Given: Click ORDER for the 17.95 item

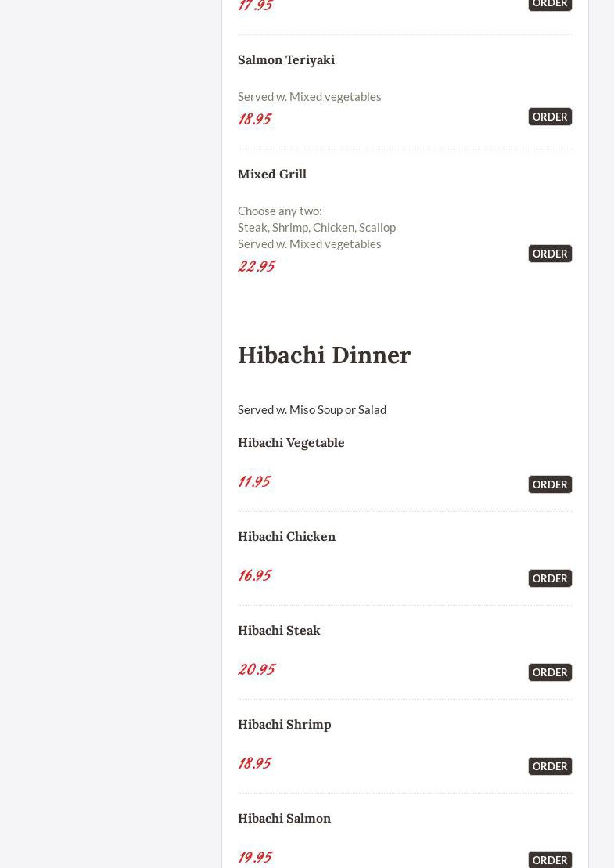Looking at the screenshot, I should (550, 4).
